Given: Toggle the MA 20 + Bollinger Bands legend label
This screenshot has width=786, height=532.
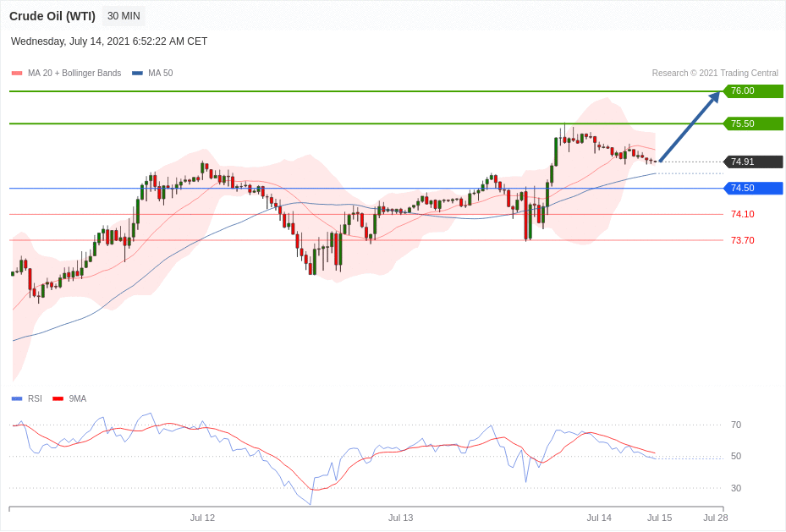Looking at the screenshot, I should click(x=74, y=74).
